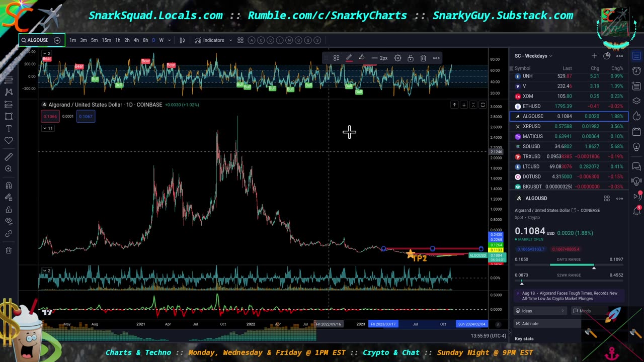Click the compare symbol plus button
The height and width of the screenshot is (362, 644).
(x=57, y=40)
